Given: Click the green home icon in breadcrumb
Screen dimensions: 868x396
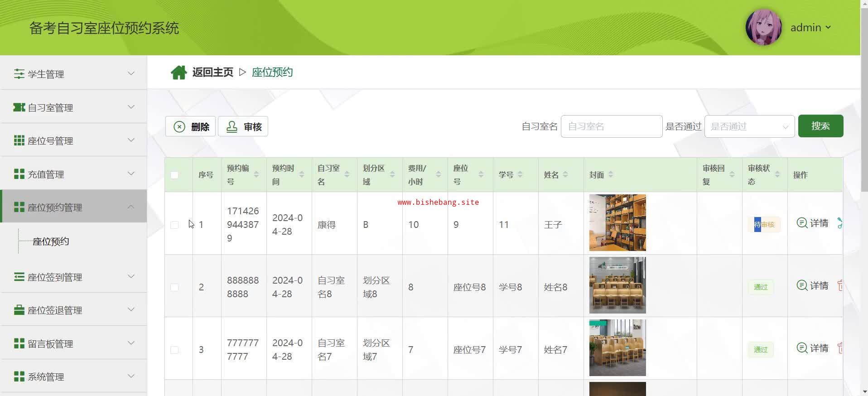Looking at the screenshot, I should click(x=178, y=72).
